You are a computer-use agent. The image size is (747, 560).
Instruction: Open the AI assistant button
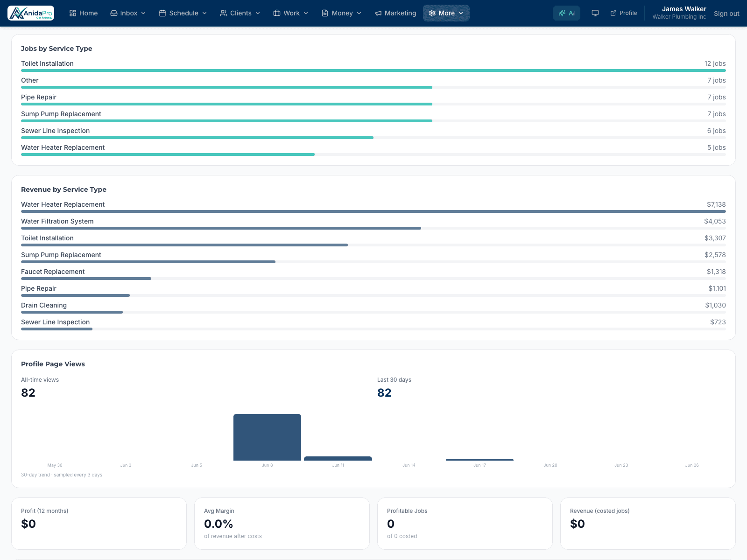click(566, 13)
